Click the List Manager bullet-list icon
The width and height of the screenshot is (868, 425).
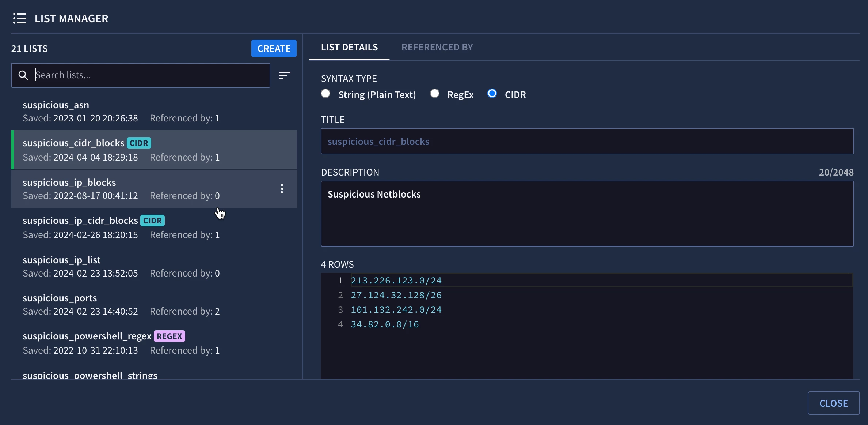pyautogui.click(x=20, y=18)
